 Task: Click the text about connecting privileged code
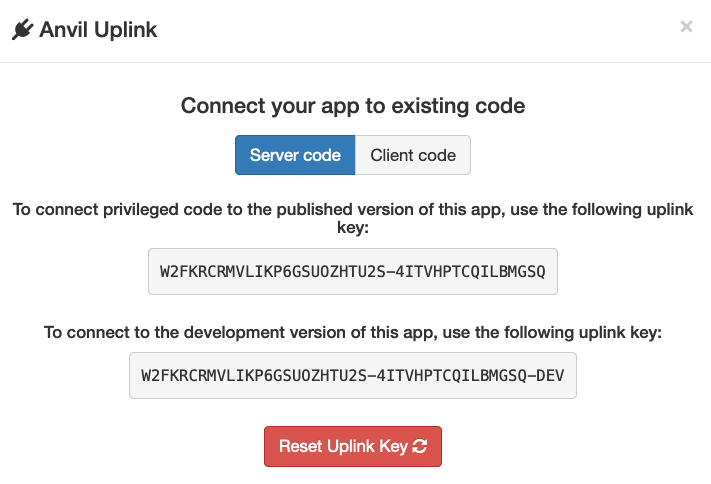click(353, 218)
